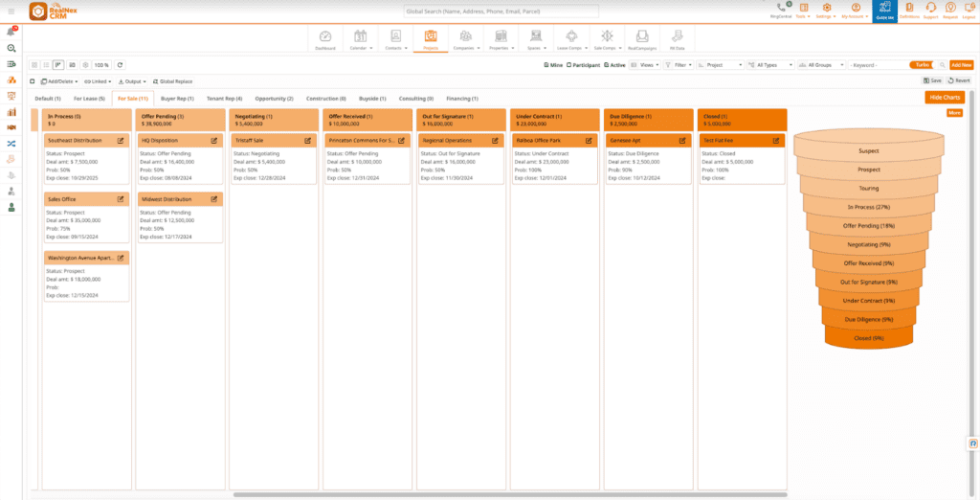
Task: Open the Request lightbulb icon
Action: pyautogui.click(x=950, y=10)
